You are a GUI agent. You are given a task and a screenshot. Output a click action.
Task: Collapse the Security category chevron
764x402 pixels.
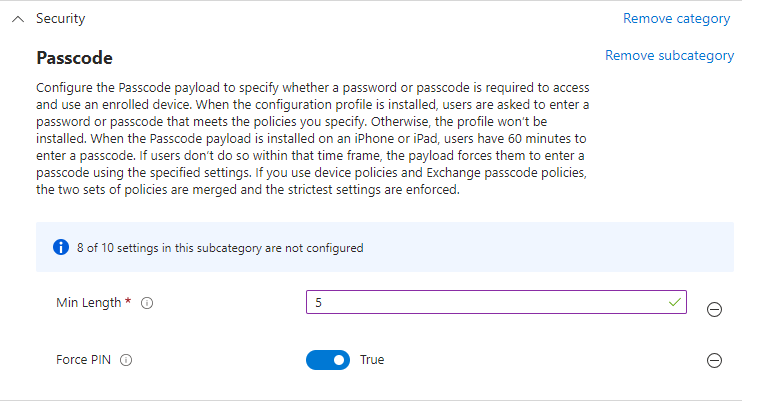18,19
